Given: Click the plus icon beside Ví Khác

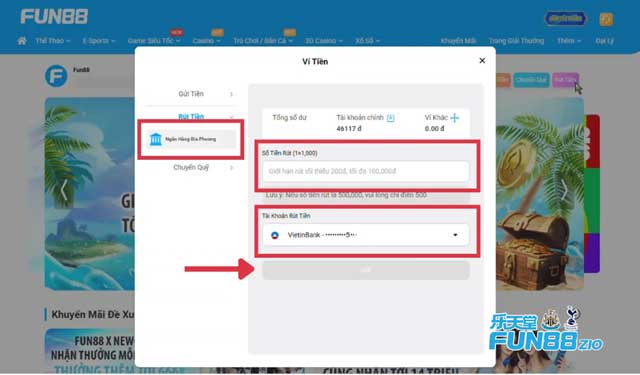Looking at the screenshot, I should coord(455,118).
